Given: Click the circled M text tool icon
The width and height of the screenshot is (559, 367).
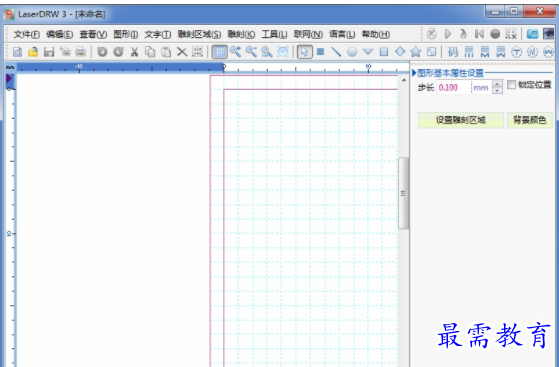Looking at the screenshot, I should coord(532,52).
